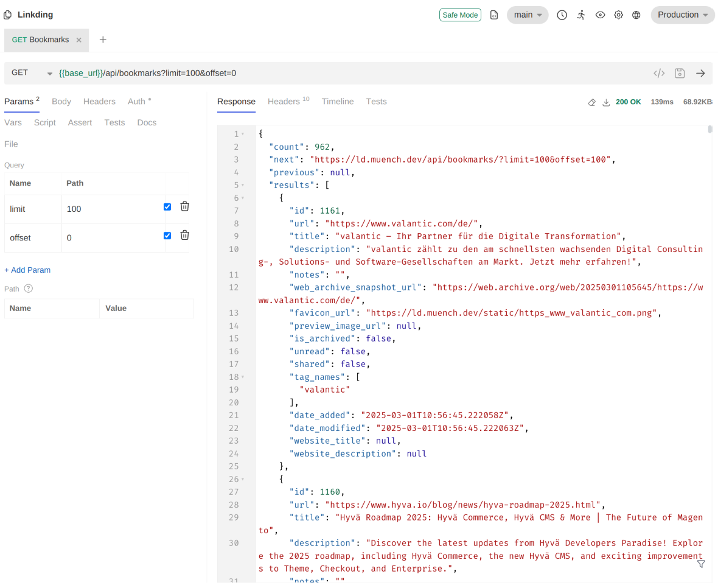This screenshot has height=588, width=718.
Task: Click the Path help question mark icon
Action: tap(29, 289)
